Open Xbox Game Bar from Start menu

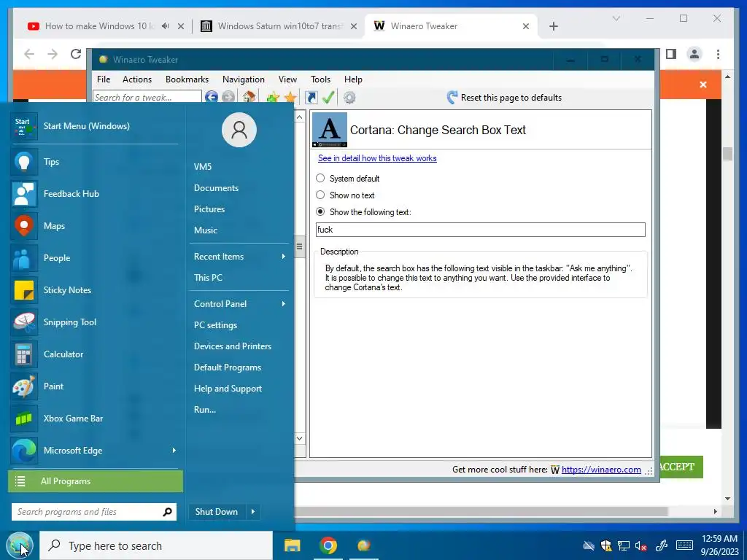(24, 419)
